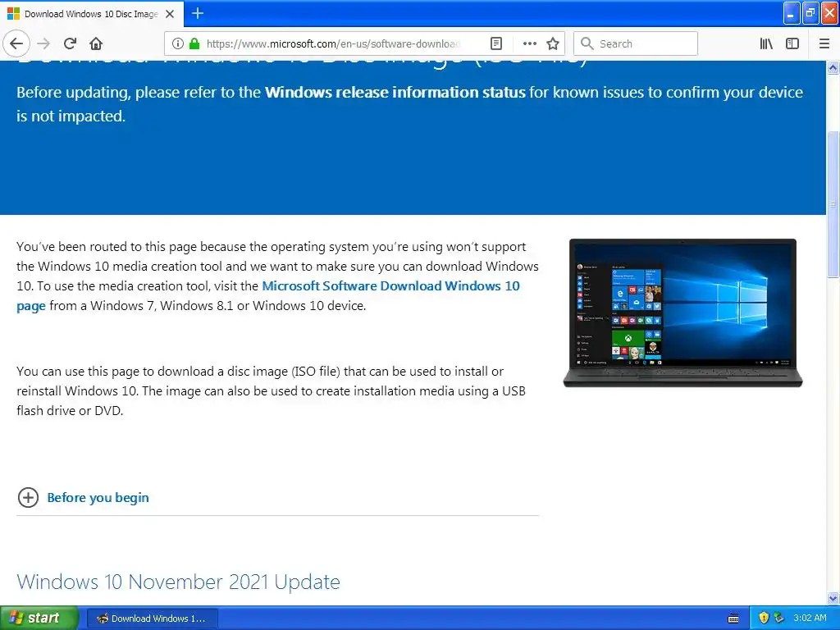Click the search magnifier icon
Screen dimensions: 840x630
tap(587, 44)
